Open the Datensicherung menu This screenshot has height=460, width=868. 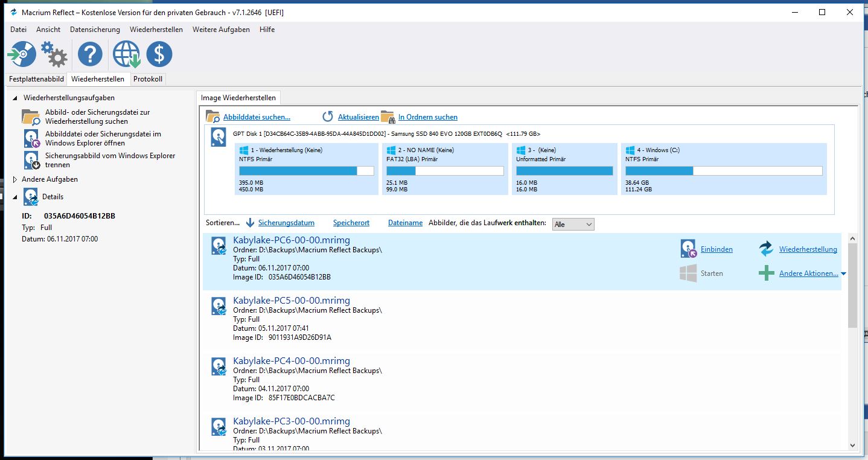point(95,30)
